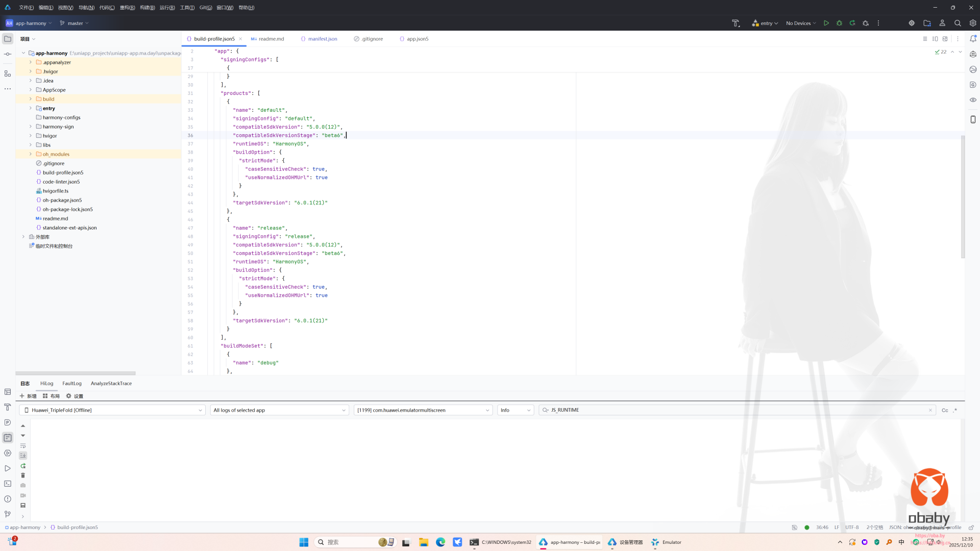Click the build hammer icon in toolbar

click(x=736, y=23)
